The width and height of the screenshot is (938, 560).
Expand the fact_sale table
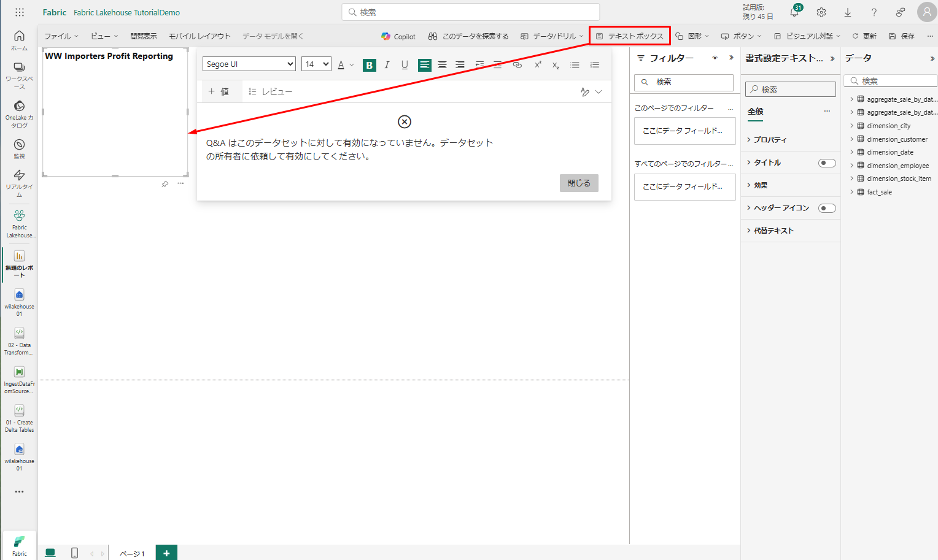(852, 192)
